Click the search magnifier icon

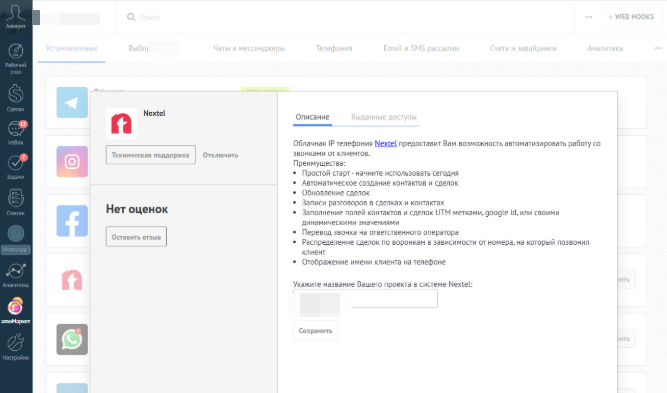click(131, 17)
